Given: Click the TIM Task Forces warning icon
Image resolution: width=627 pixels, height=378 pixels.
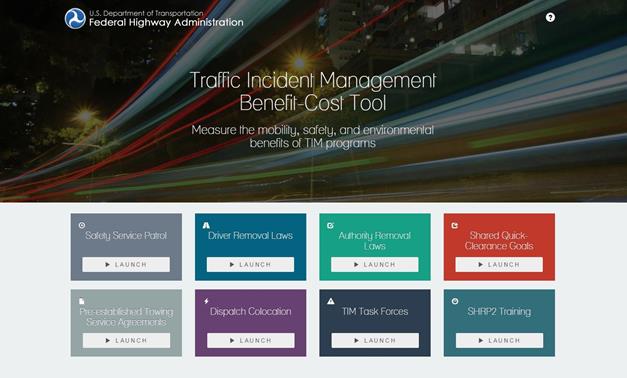Looking at the screenshot, I should click(331, 301).
